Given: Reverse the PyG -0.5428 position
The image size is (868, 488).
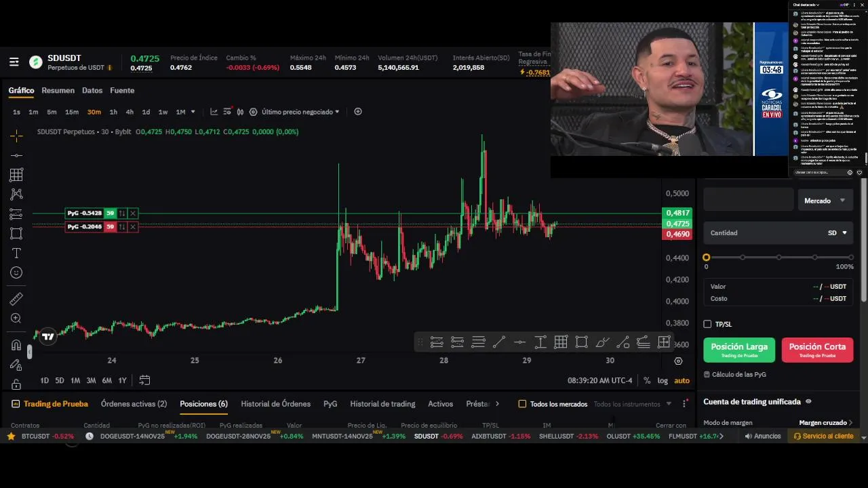Looking at the screenshot, I should coord(122,213).
